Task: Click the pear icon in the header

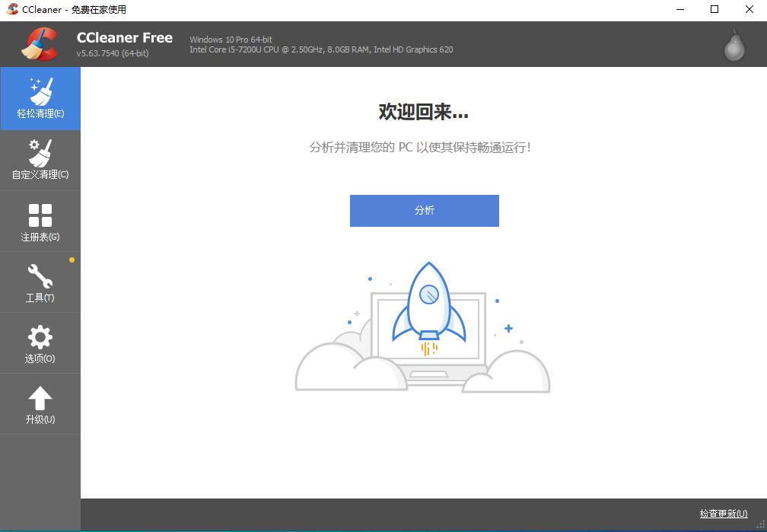Action: pos(734,46)
